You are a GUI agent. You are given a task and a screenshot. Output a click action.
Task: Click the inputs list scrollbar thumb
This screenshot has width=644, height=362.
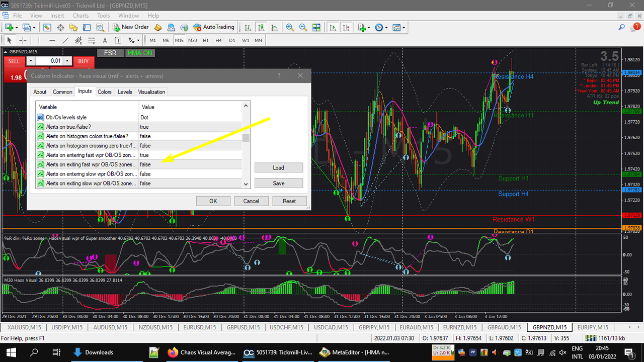coord(246,138)
